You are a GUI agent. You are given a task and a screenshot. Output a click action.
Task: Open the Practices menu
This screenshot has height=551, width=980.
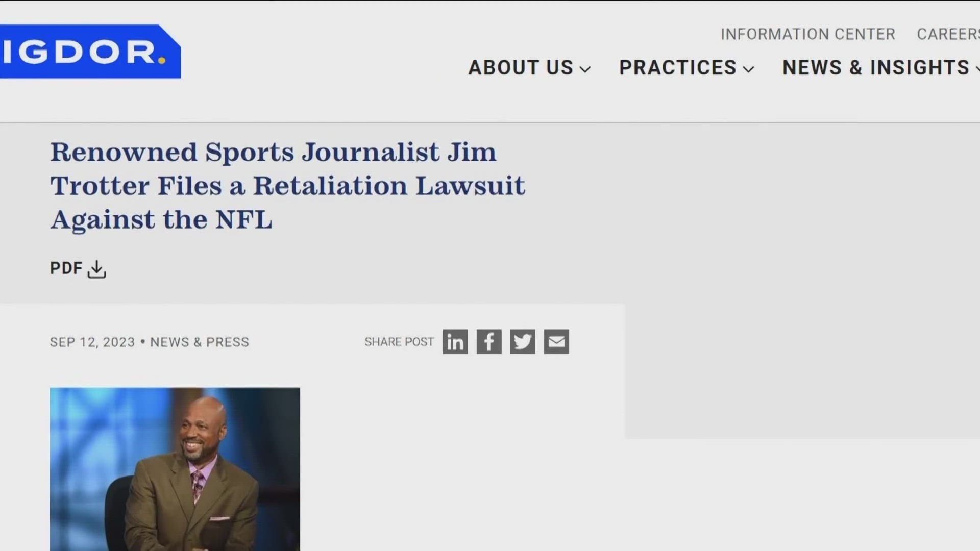click(x=687, y=67)
